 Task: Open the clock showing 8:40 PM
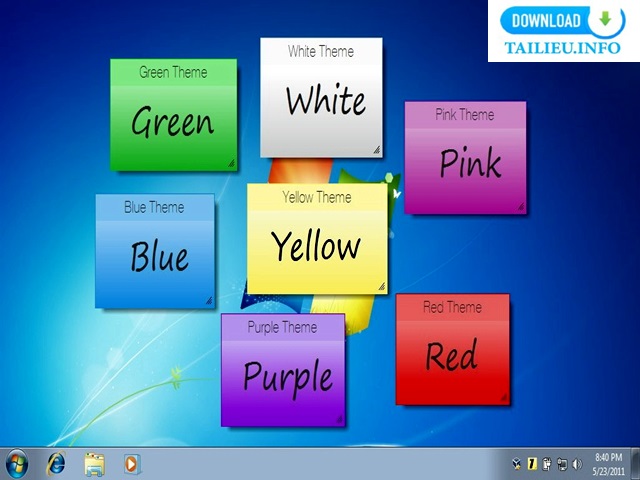tap(609, 457)
